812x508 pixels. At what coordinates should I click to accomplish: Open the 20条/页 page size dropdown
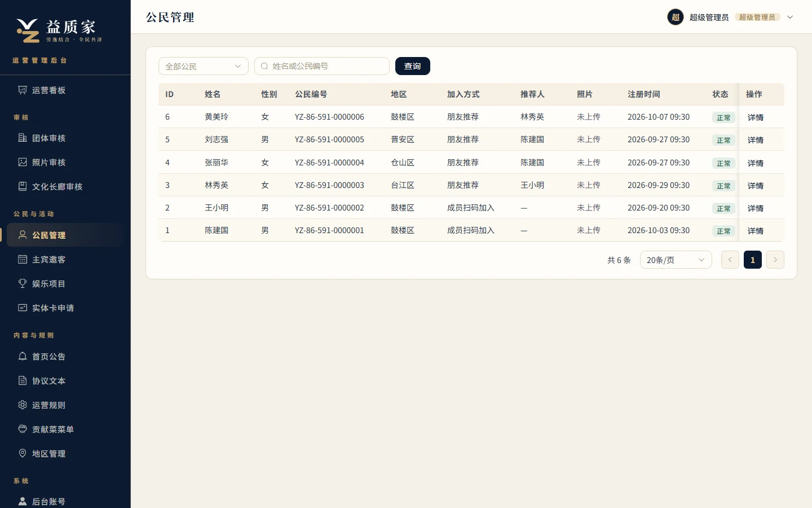pos(676,260)
